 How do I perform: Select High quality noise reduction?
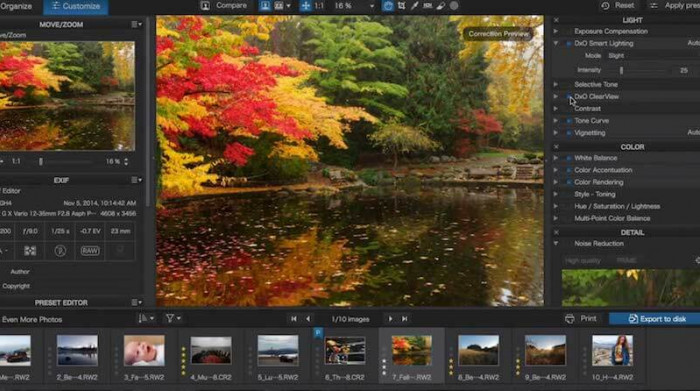coord(583,261)
